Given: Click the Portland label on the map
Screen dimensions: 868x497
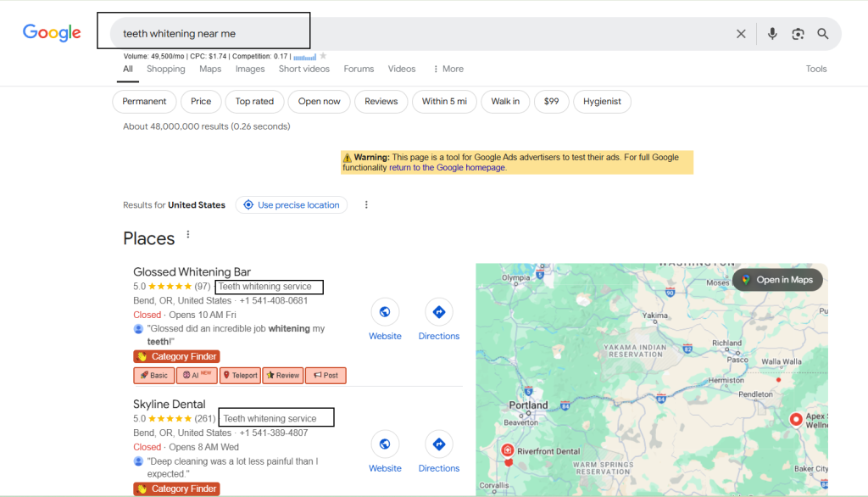Looking at the screenshot, I should click(528, 405).
